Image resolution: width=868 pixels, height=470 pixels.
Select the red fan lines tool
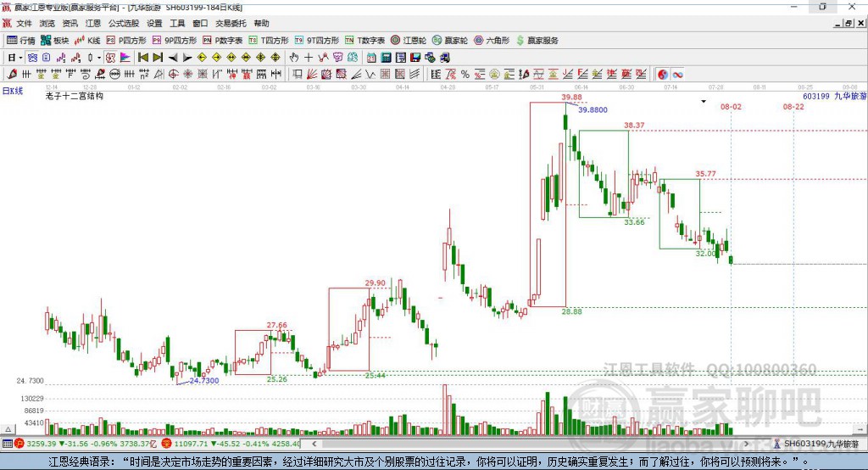(x=312, y=75)
